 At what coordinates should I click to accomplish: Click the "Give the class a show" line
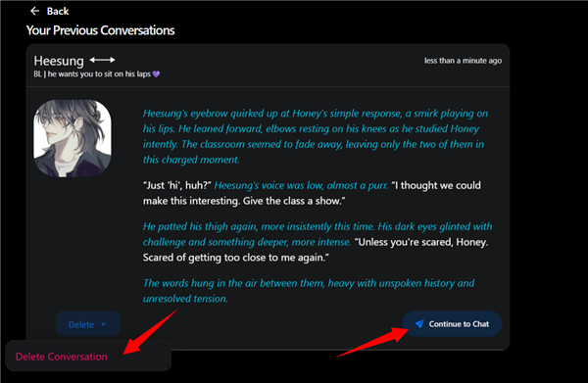click(294, 201)
